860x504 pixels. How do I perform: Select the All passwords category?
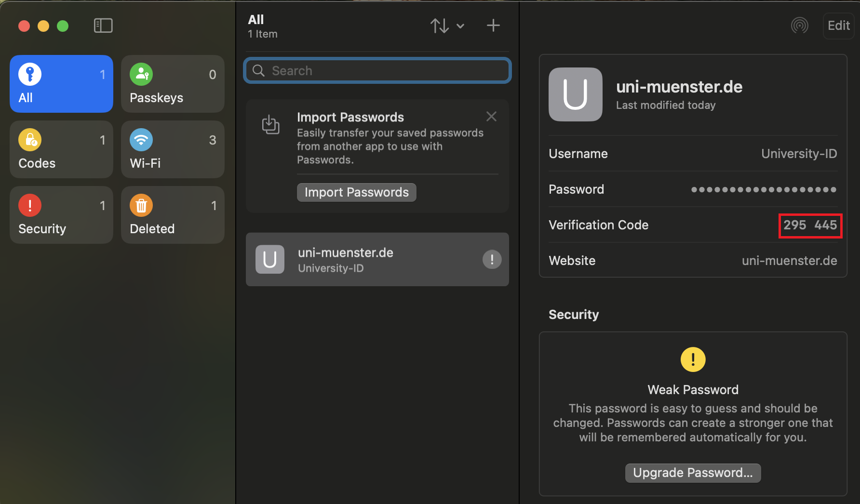tap(61, 84)
